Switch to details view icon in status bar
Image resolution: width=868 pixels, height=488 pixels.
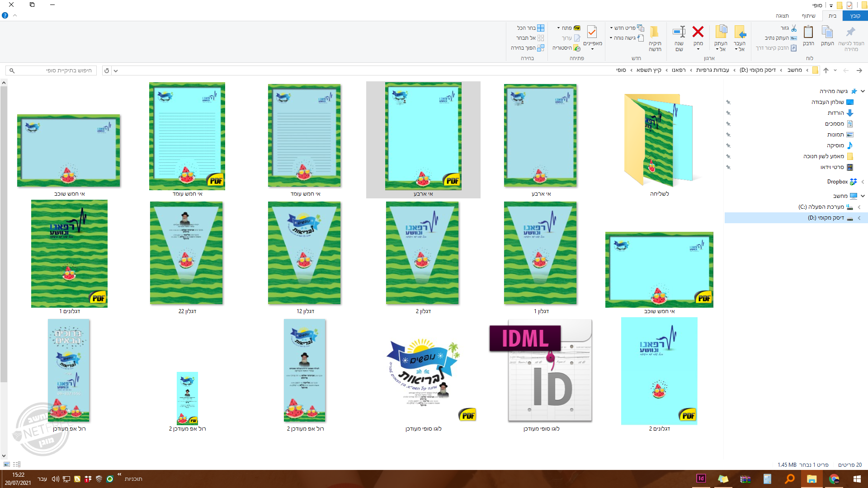(17, 465)
